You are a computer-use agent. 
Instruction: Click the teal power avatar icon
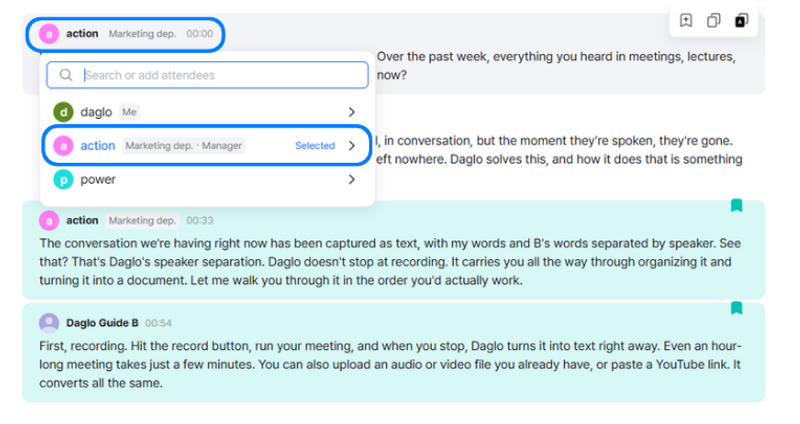tap(63, 180)
